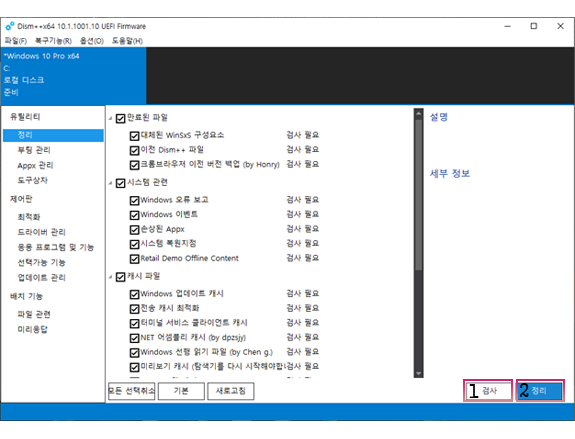Close the Dism++ window
Screen dimensions: 575x439
coord(560,26)
